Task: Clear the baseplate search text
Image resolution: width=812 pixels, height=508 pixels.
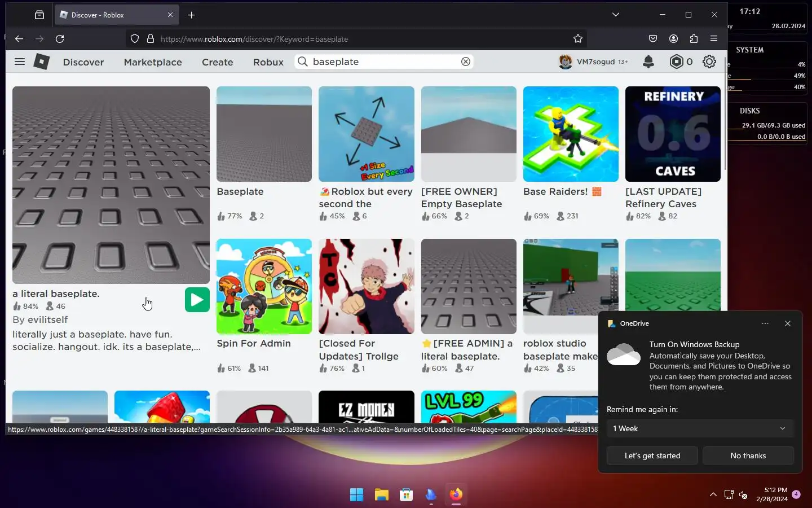Action: tap(466, 62)
